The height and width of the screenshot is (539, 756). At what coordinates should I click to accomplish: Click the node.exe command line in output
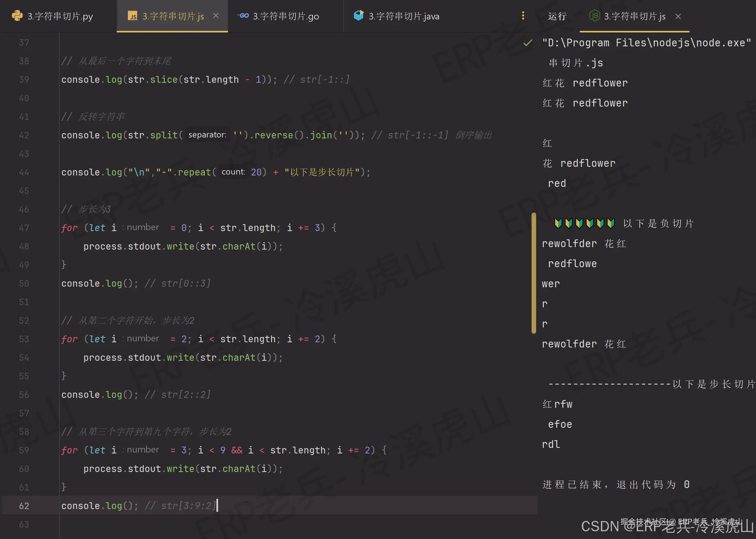(x=646, y=43)
